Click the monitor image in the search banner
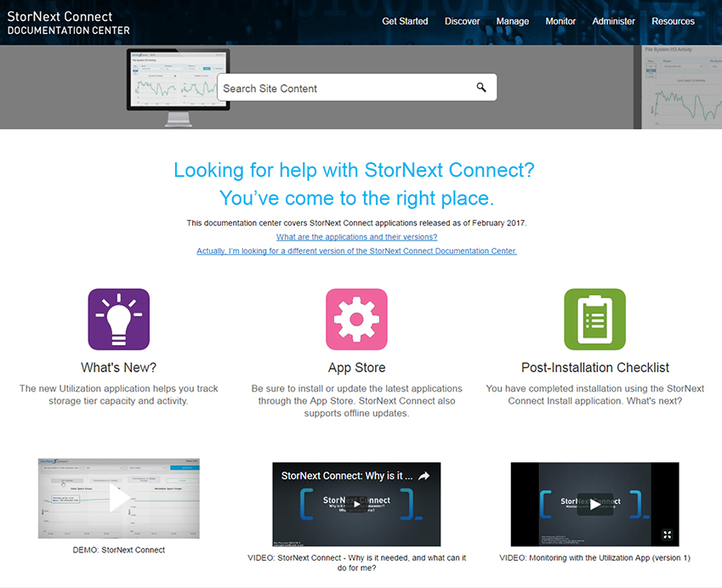Image resolution: width=722 pixels, height=588 pixels. coord(178,87)
